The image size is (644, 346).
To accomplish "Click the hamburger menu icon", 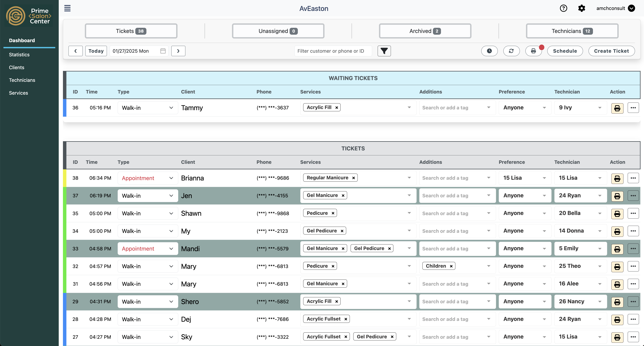I will point(67,8).
